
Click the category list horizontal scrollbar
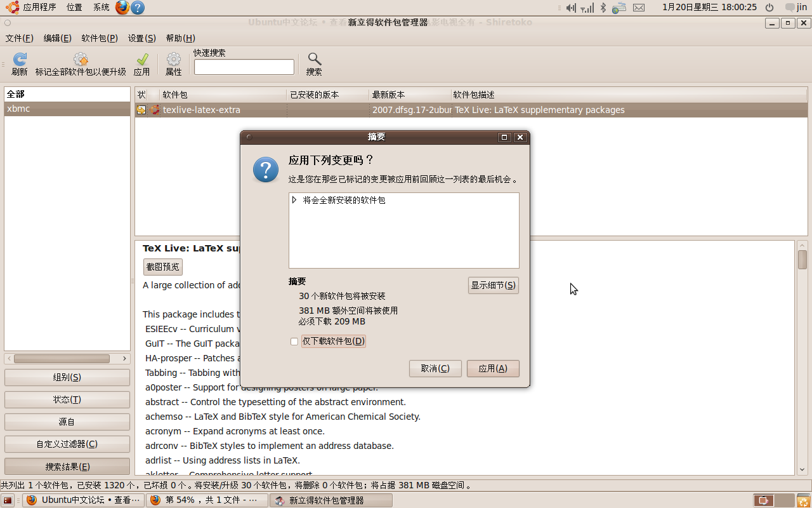[x=67, y=359]
